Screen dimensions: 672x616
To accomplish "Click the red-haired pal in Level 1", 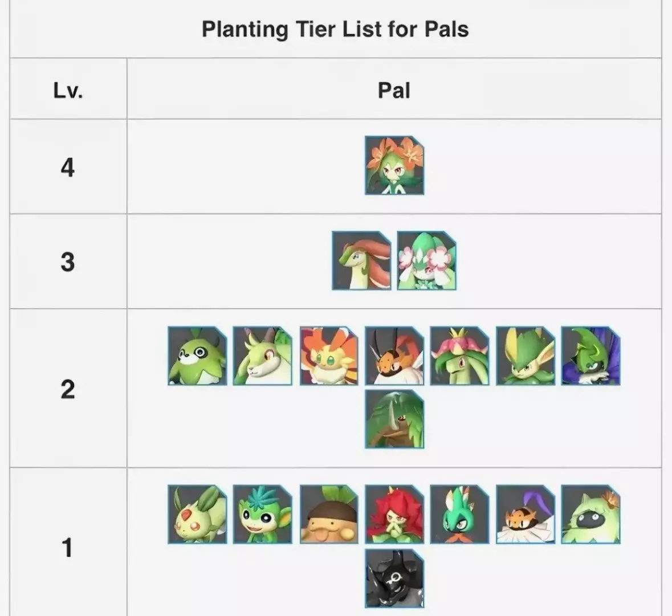I will pyautogui.click(x=394, y=514).
